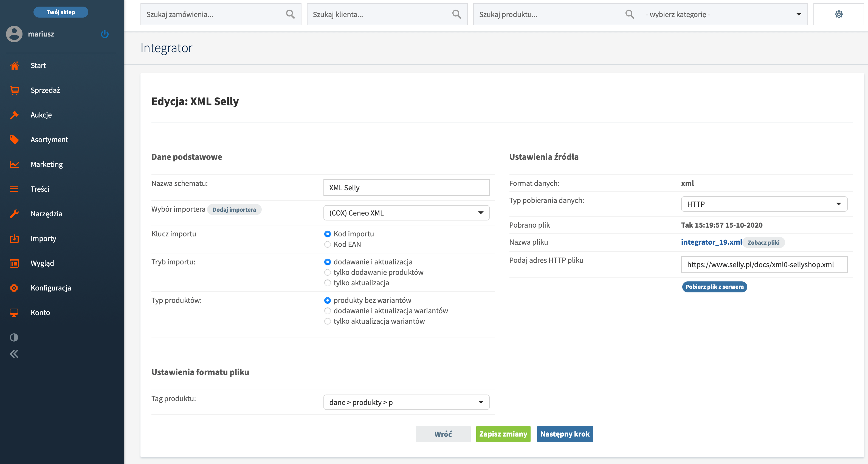Click the Sprzedaż cart icon
The width and height of the screenshot is (868, 464).
(14, 90)
